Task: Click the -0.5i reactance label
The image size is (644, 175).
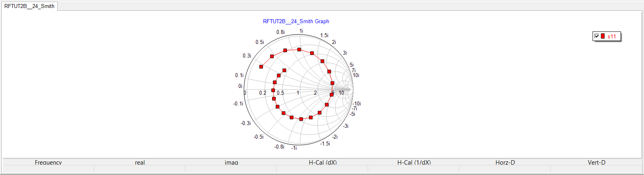Action: (x=258, y=137)
